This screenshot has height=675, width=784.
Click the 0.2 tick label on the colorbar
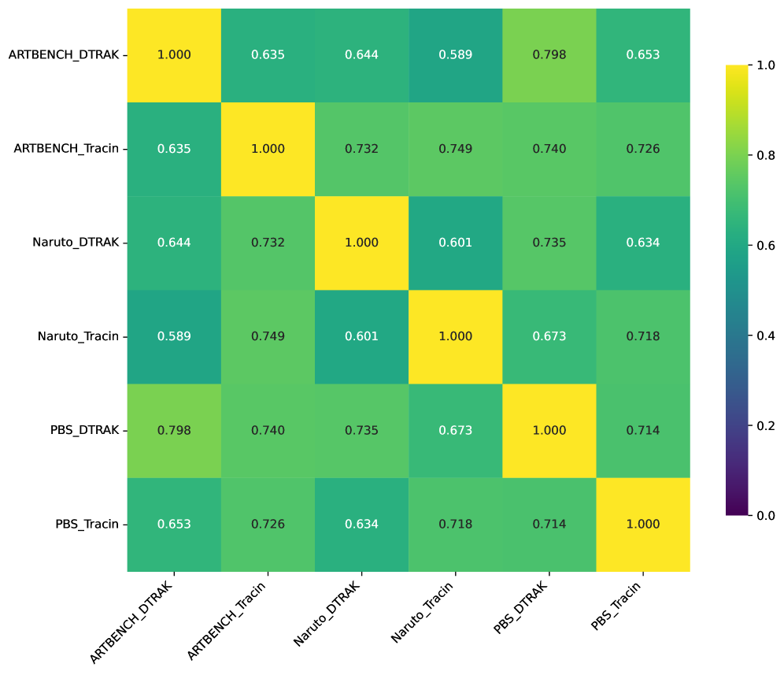(x=767, y=425)
